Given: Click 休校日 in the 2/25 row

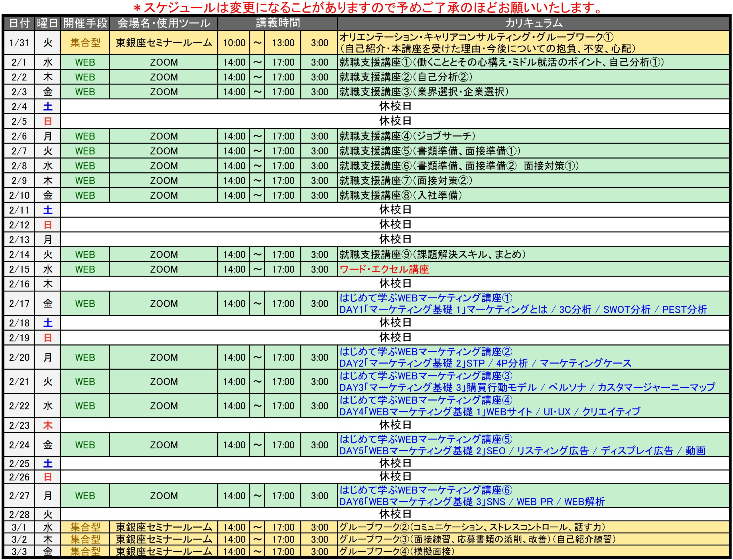Looking at the screenshot, I should coord(395,463).
